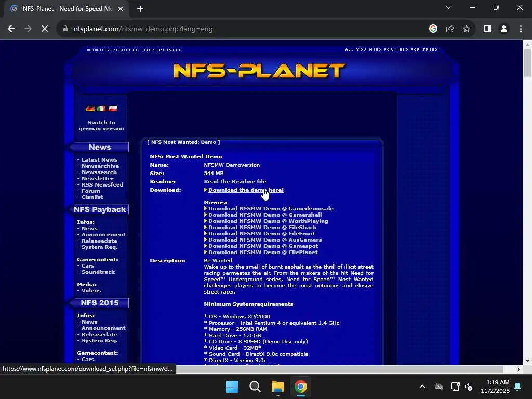Click the address bar URL
Viewport: 532px width, 399px height.
coord(143,29)
